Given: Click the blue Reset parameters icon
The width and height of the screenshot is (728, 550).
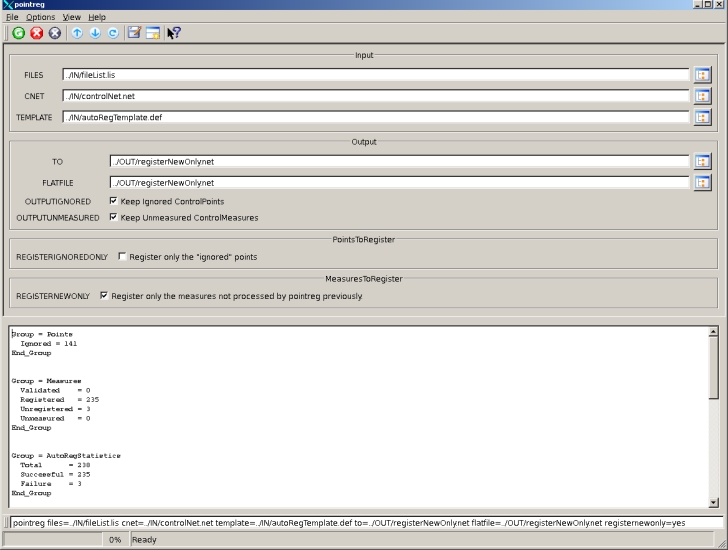Looking at the screenshot, I should point(113,33).
